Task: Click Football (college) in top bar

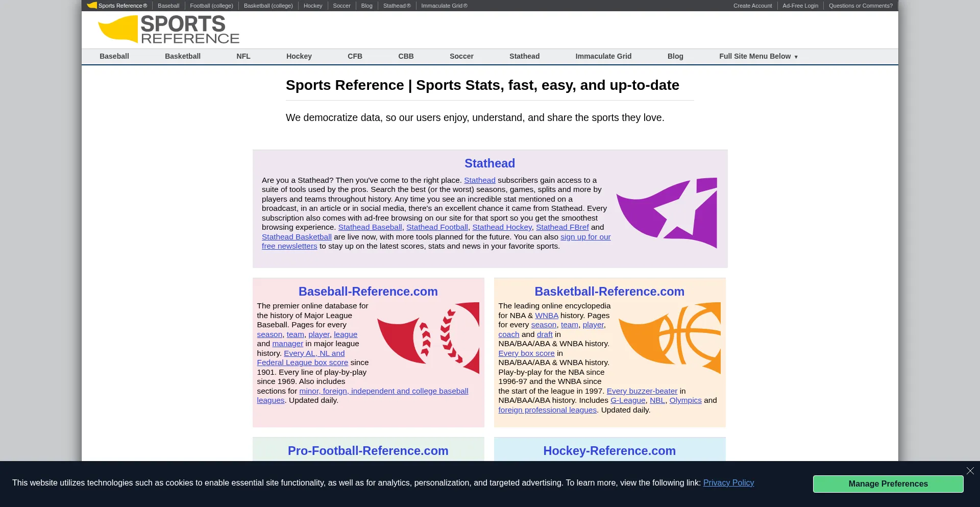Action: coord(211,6)
